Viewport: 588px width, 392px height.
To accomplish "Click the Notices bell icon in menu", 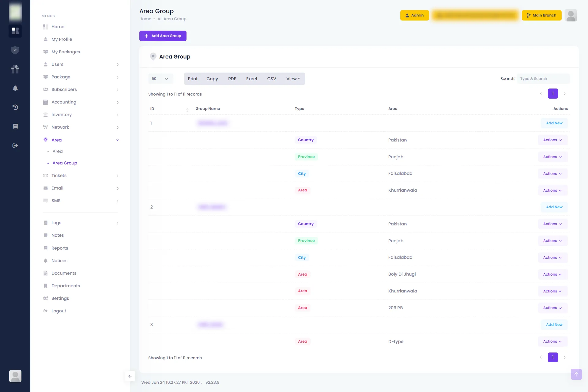I will click(x=45, y=261).
